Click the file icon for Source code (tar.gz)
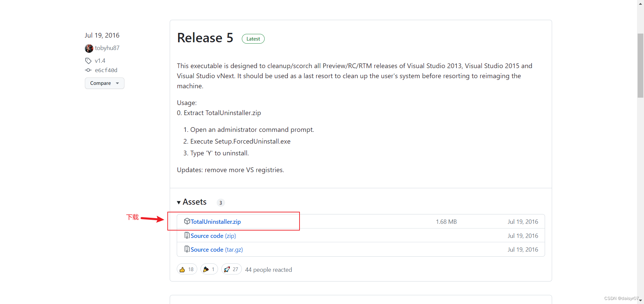Image resolution: width=644 pixels, height=304 pixels. [x=187, y=249]
